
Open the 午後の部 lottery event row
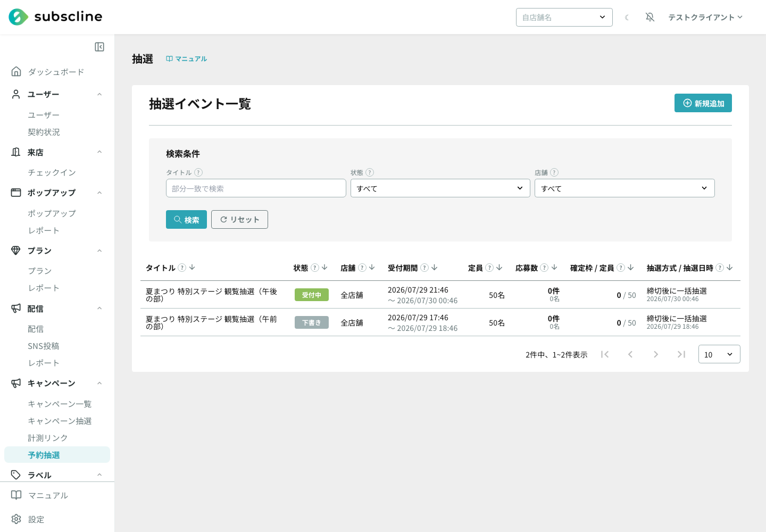coord(440,295)
